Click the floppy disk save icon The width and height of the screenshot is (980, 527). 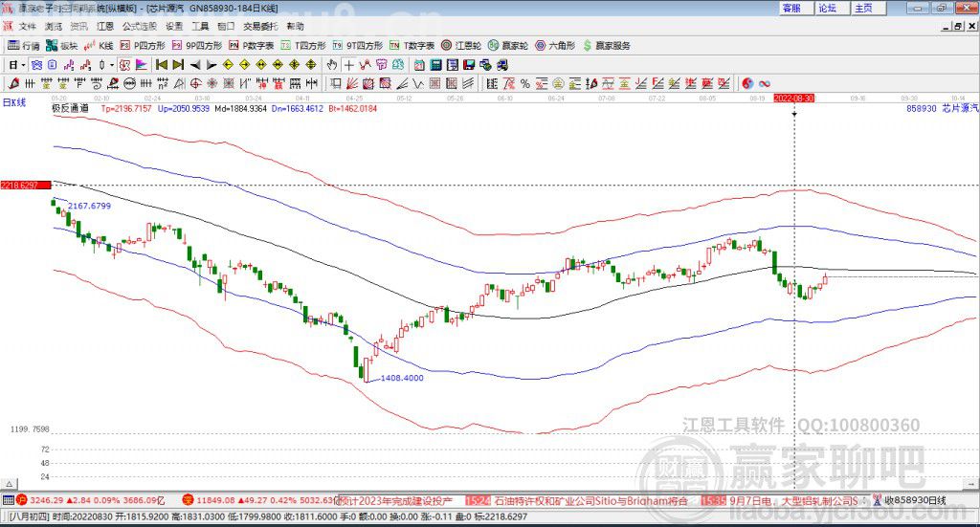(468, 65)
